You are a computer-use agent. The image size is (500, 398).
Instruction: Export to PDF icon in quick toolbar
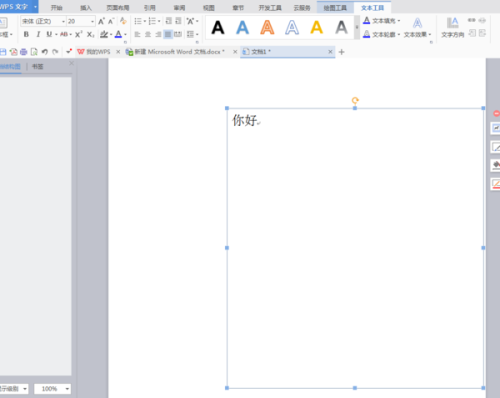tap(13, 52)
